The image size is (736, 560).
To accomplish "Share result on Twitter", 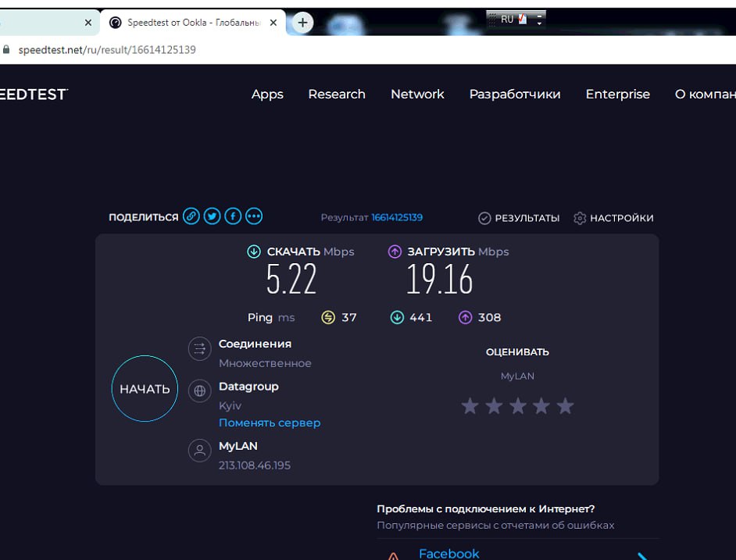I will [x=213, y=216].
